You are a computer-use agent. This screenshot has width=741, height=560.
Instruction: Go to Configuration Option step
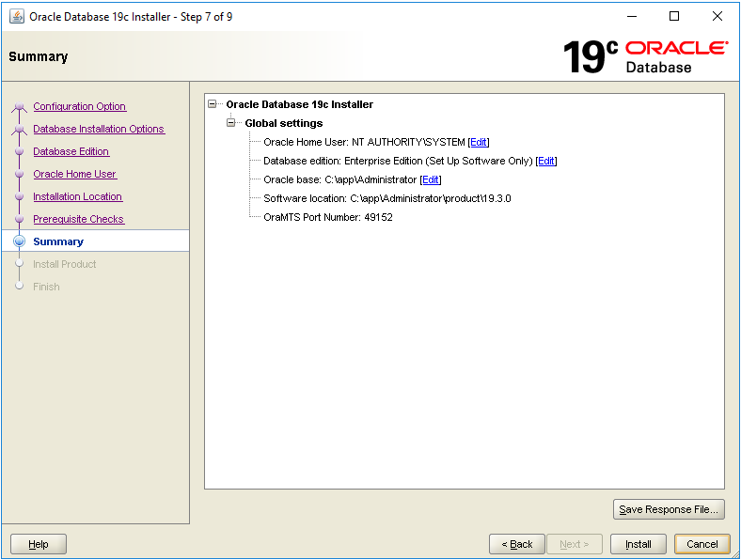tap(79, 106)
